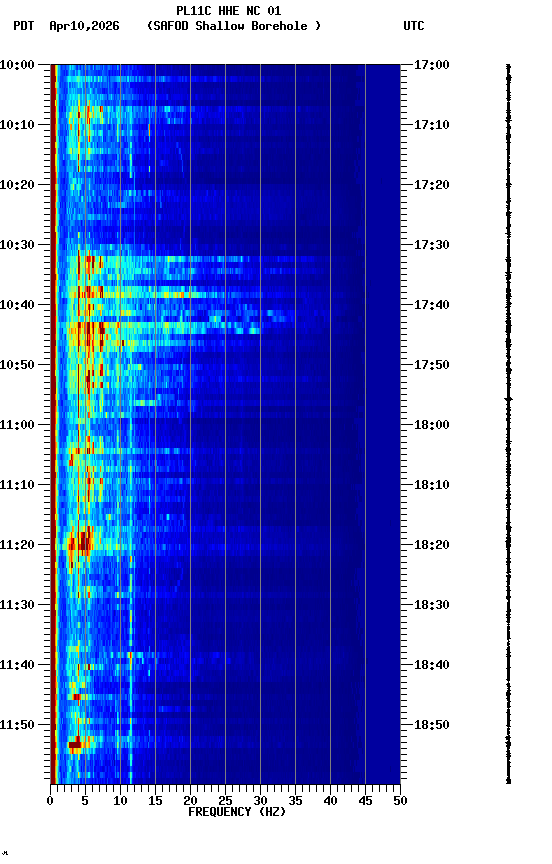The height and width of the screenshot is (864, 552).
Task: Click the 17:10 UTC time label
Action: click(432, 125)
